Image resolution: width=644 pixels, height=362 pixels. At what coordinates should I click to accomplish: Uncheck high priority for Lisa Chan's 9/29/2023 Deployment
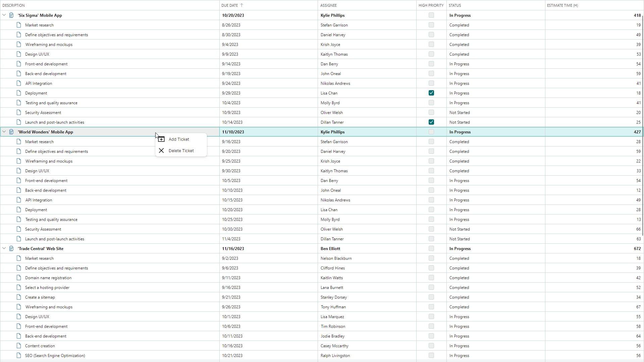point(431,93)
